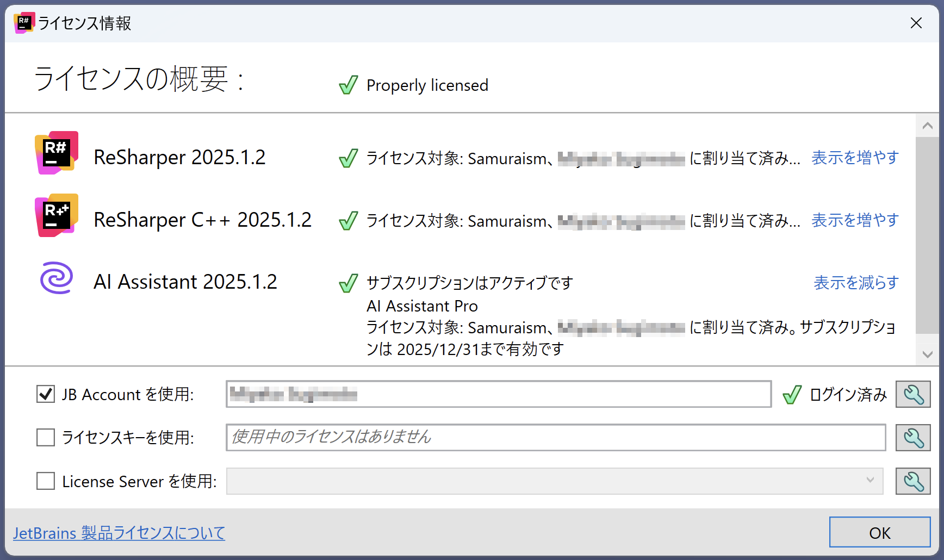The height and width of the screenshot is (560, 944).
Task: Click green checkmark beside サブスクリプションはアクティブです
Action: click(348, 283)
